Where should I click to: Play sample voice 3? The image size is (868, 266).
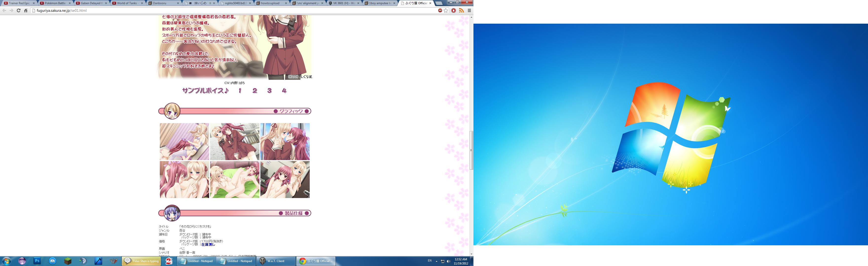270,91
